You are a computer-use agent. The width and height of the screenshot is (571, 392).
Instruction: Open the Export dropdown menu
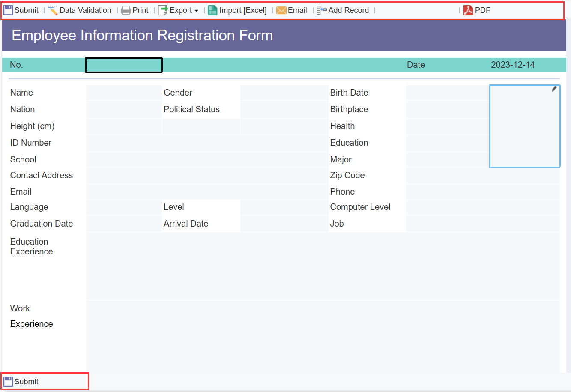tap(178, 10)
